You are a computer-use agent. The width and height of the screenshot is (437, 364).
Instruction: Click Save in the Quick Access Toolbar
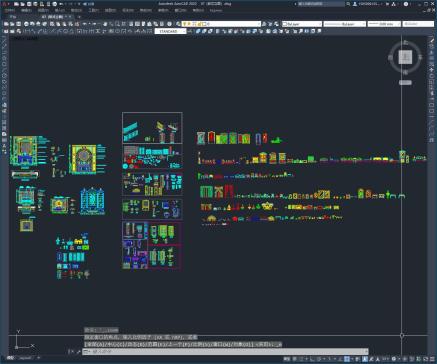[x=29, y=4]
